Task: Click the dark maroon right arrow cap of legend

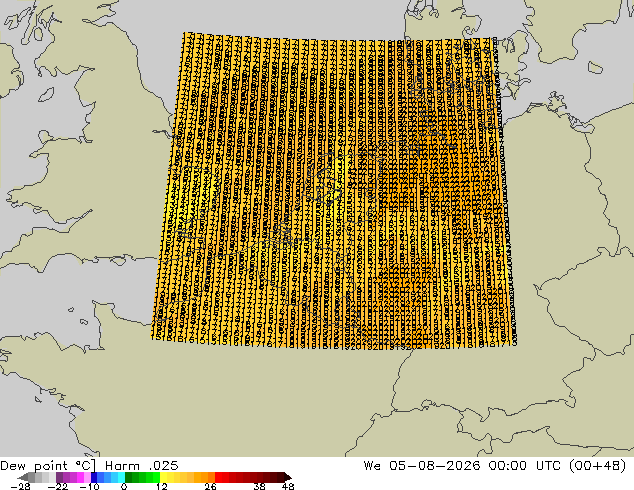Action: click(x=287, y=477)
